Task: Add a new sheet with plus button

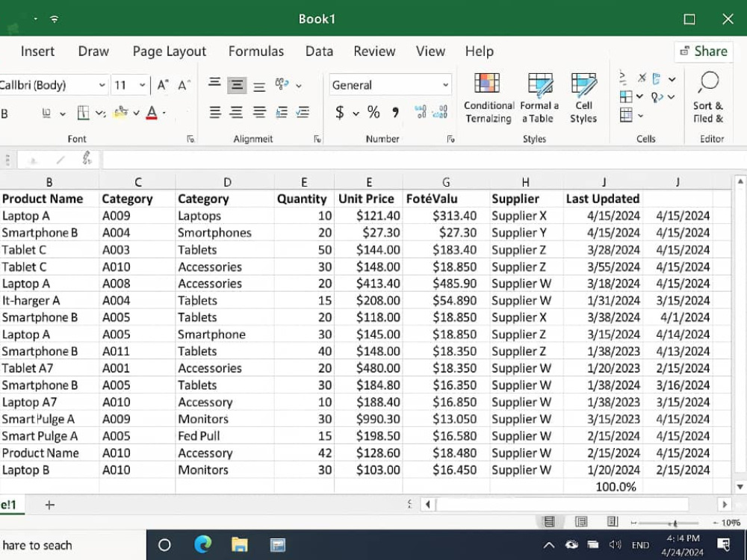Action: (x=49, y=505)
